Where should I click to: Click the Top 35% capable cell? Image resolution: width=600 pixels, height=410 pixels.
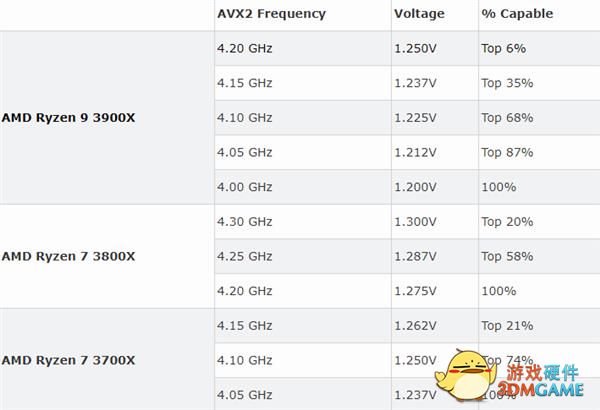pyautogui.click(x=507, y=83)
